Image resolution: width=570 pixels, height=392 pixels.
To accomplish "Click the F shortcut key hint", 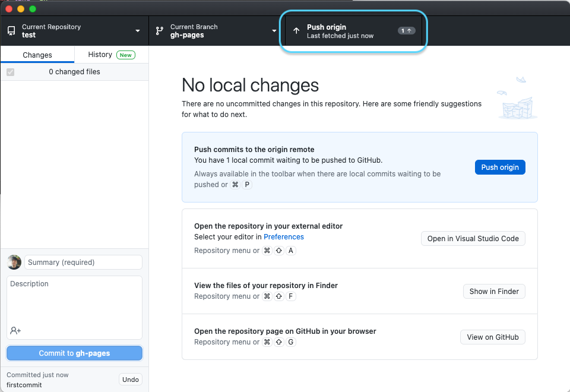I will (290, 296).
